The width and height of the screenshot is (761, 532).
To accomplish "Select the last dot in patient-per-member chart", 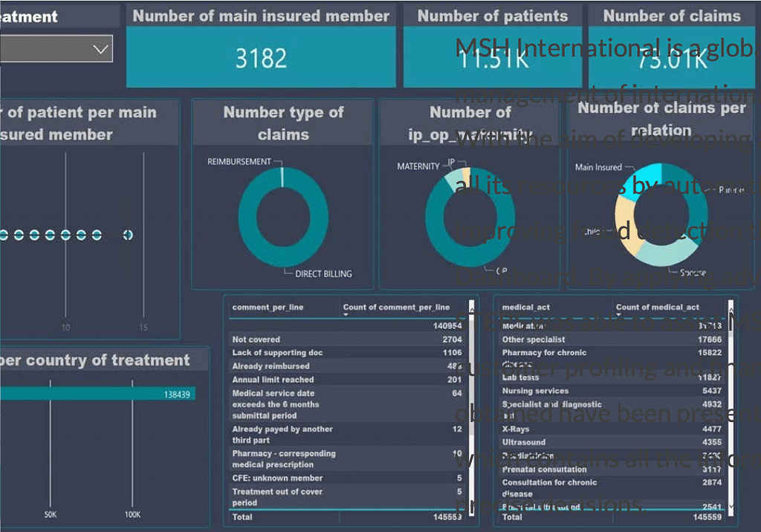I will pos(128,235).
